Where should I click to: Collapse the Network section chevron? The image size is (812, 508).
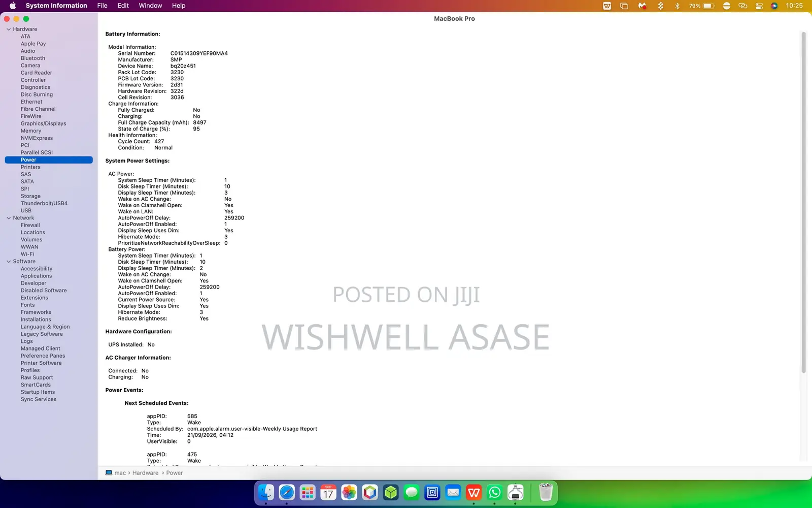[9, 218]
